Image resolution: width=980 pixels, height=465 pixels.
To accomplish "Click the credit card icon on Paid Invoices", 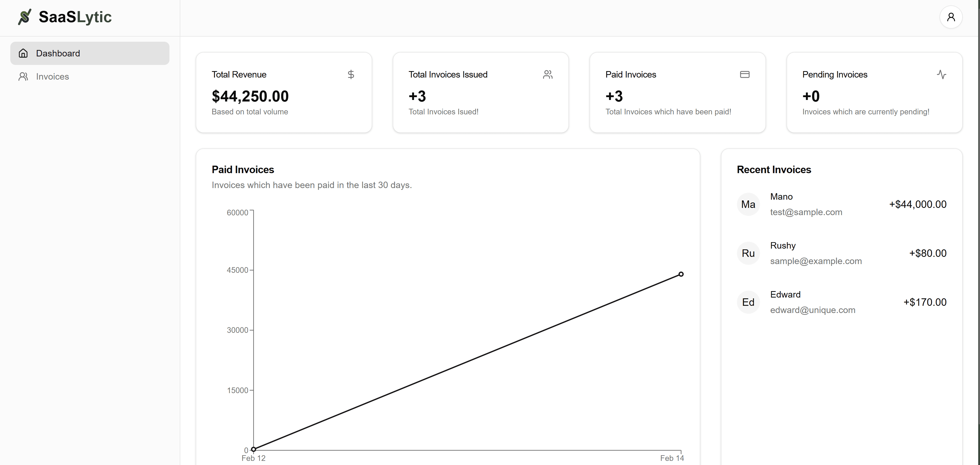I will tap(745, 75).
